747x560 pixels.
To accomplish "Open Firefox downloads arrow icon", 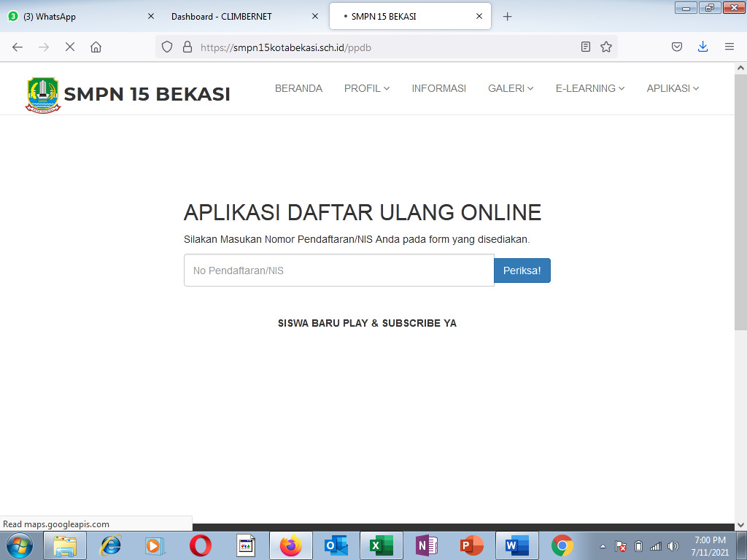I will pyautogui.click(x=703, y=47).
